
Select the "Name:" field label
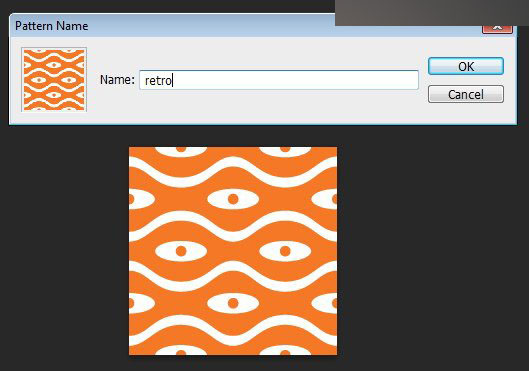click(x=117, y=80)
